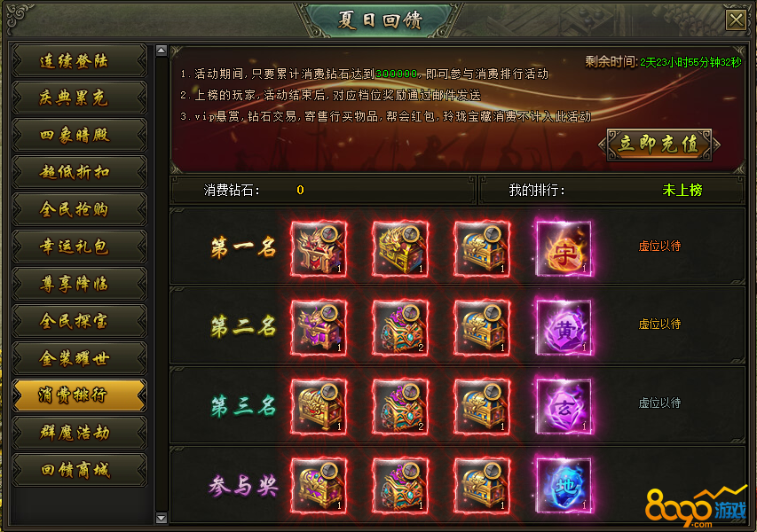Check second place purple dragon chest reward
The width and height of the screenshot is (757, 532).
319,328
